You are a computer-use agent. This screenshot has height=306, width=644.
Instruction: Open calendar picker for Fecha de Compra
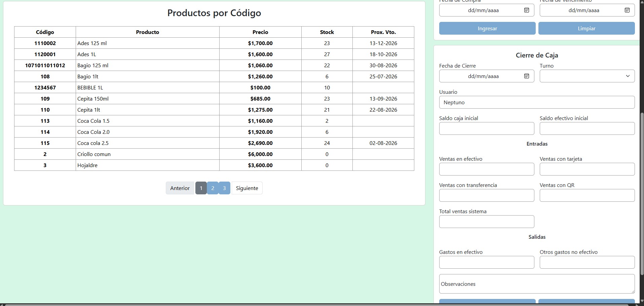tap(527, 10)
